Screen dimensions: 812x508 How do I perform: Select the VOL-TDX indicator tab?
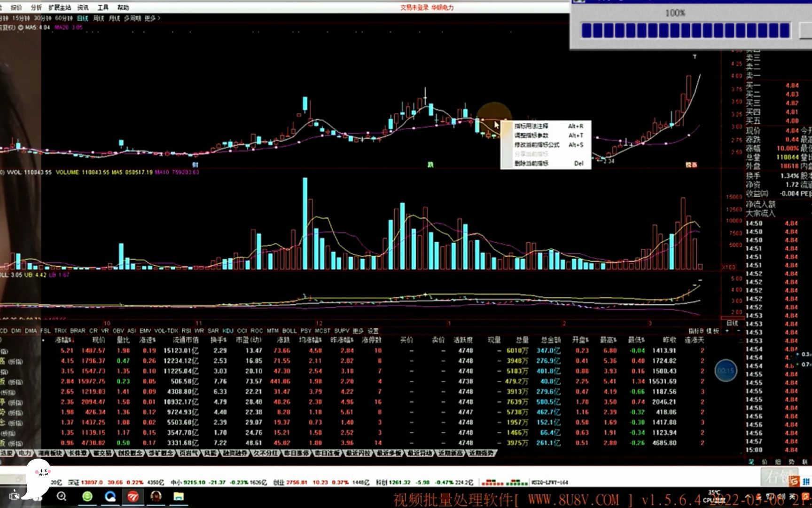[x=166, y=331]
